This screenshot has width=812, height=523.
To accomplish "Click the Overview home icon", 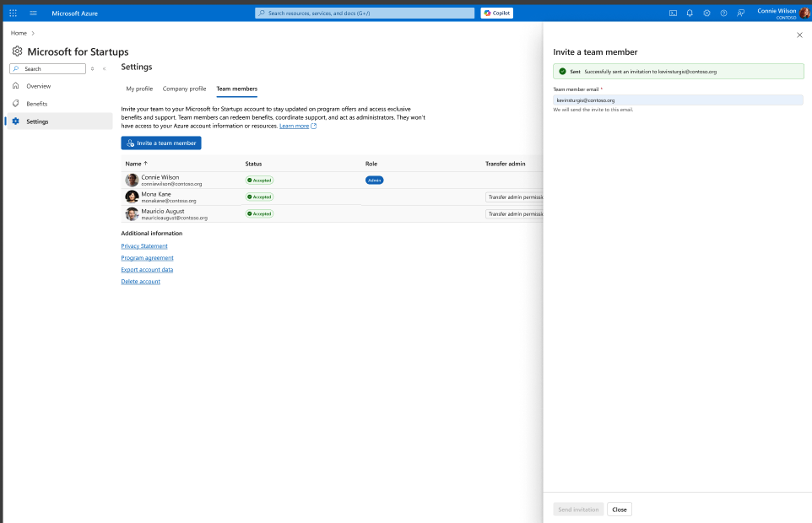I will [x=15, y=85].
